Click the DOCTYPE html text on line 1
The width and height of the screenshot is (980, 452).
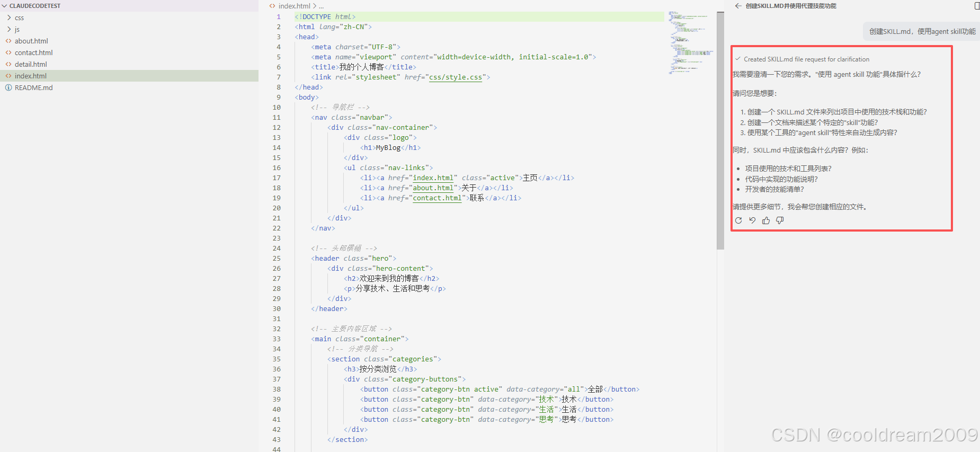click(x=325, y=17)
